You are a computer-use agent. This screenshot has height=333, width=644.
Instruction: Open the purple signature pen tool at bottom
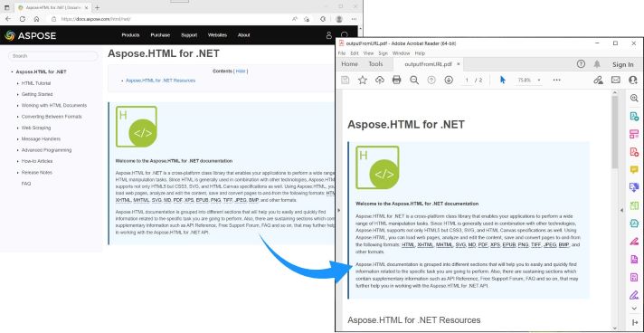pyautogui.click(x=635, y=295)
